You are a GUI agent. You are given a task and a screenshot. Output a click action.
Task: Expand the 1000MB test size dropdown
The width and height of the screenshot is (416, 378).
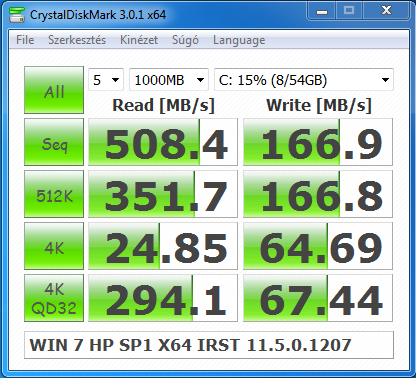169,80
